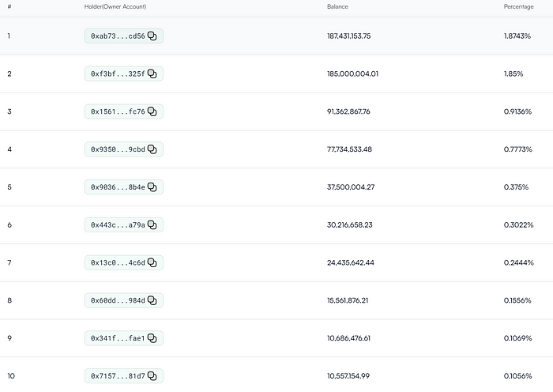Copy holder address 0x341f...fae1

(x=153, y=338)
